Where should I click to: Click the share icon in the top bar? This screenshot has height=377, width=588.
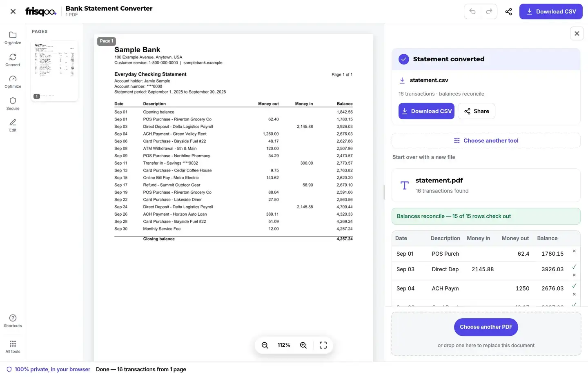click(x=508, y=11)
